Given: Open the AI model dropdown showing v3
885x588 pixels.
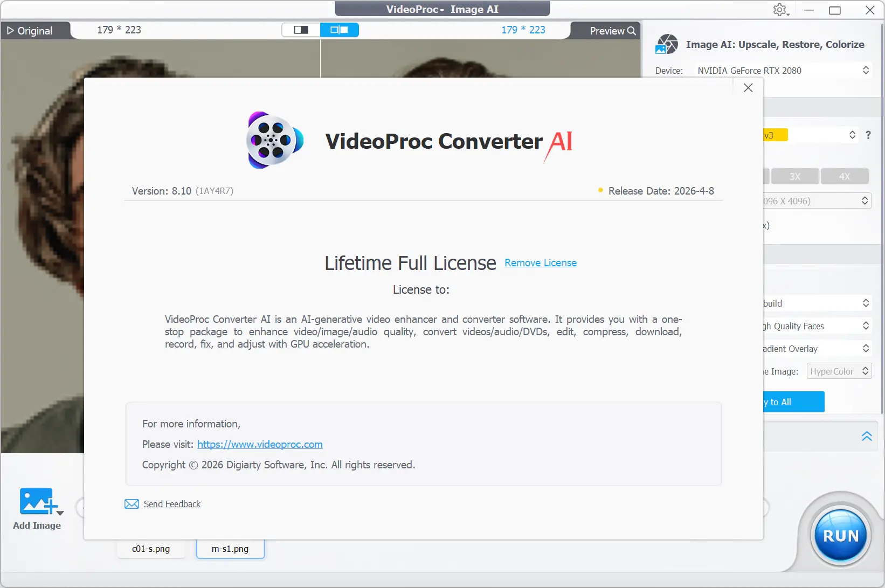Looking at the screenshot, I should [810, 135].
